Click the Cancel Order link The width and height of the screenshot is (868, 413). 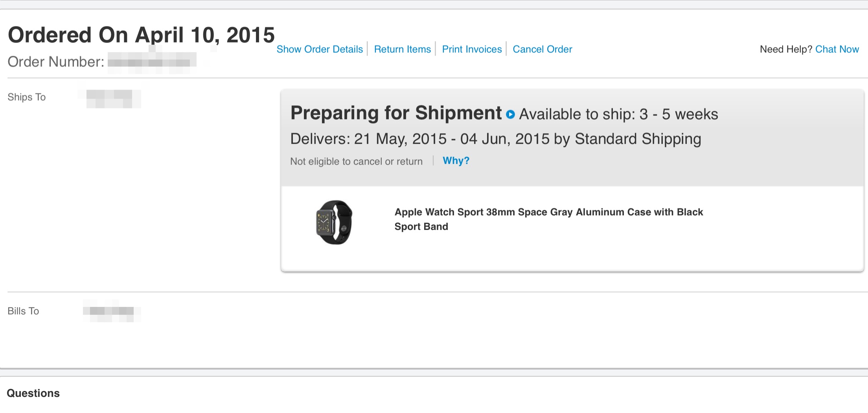pos(542,49)
